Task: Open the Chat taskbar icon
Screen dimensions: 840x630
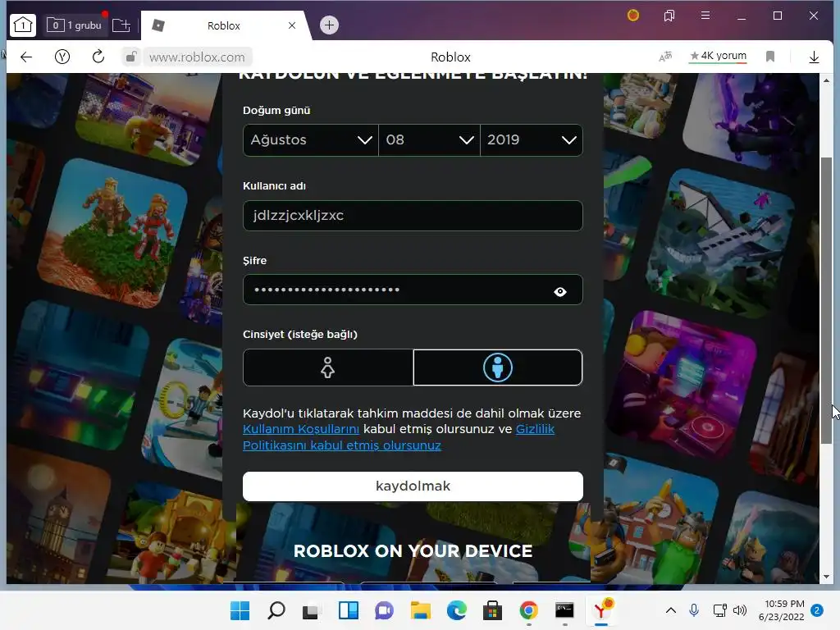Action: pos(384,610)
